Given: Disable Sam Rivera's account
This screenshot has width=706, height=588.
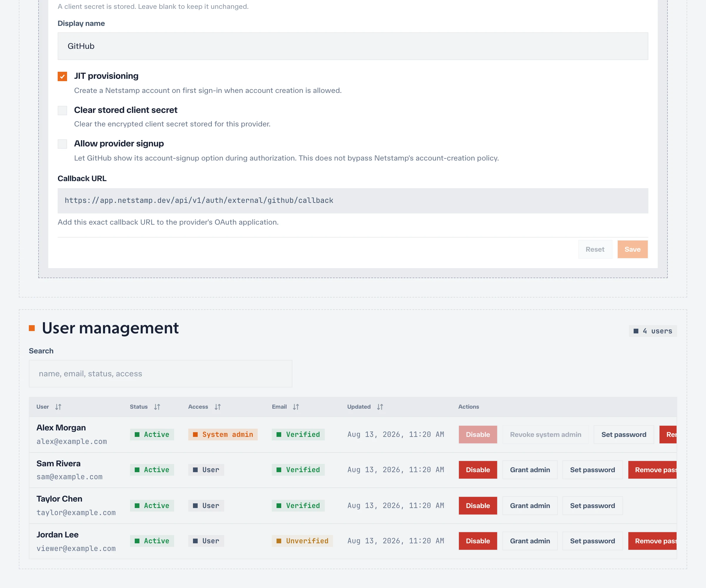Looking at the screenshot, I should click(x=478, y=470).
